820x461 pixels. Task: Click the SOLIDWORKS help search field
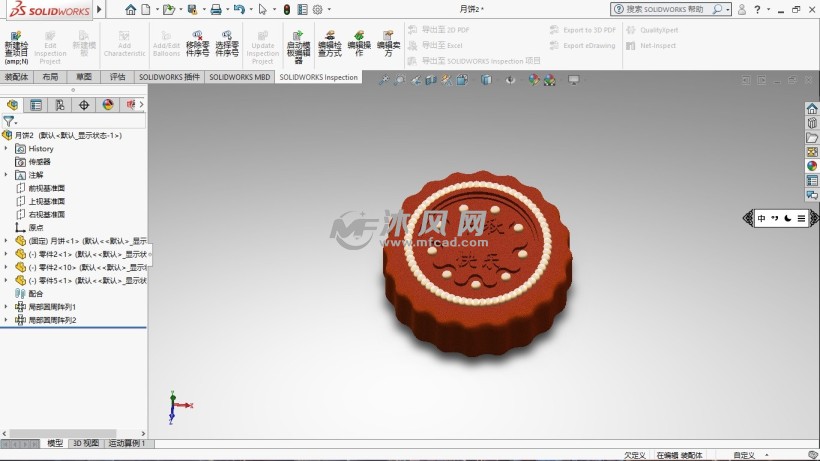click(670, 9)
